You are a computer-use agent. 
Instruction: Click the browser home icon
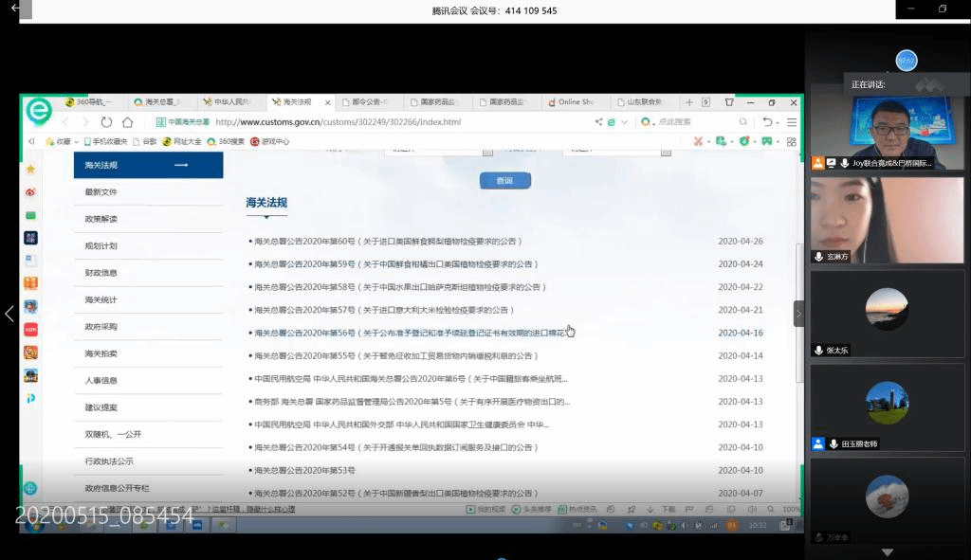[127, 122]
